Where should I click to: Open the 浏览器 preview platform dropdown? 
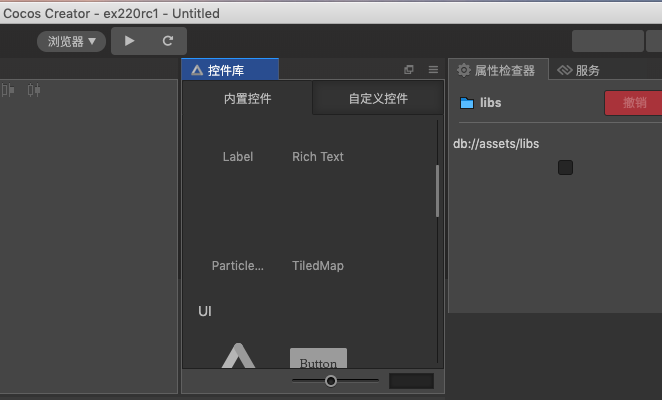point(72,41)
